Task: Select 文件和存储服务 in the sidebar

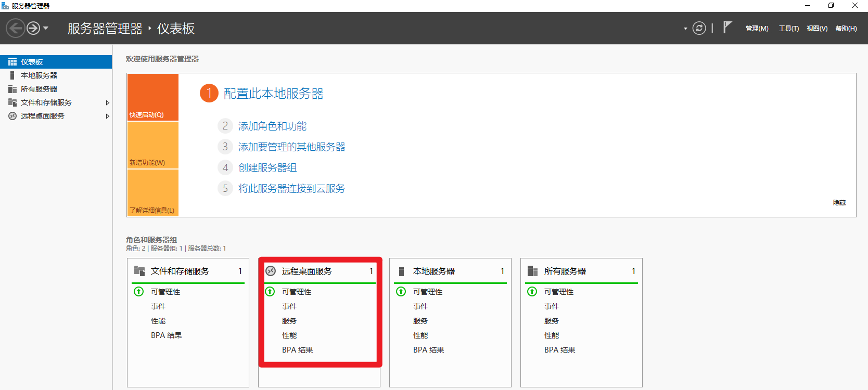Action: 56,102
